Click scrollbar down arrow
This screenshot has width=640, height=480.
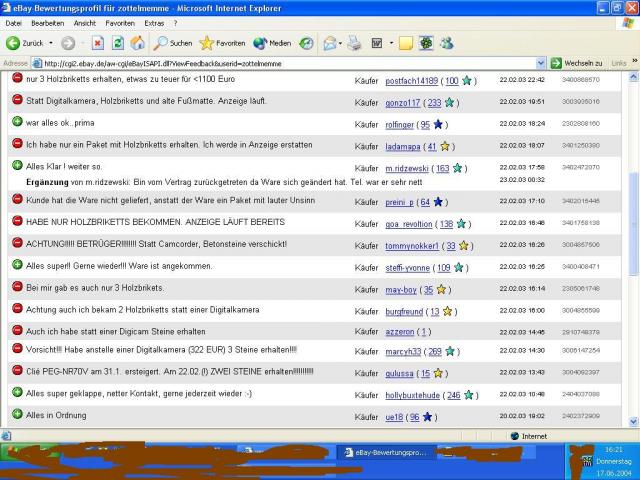[x=633, y=421]
